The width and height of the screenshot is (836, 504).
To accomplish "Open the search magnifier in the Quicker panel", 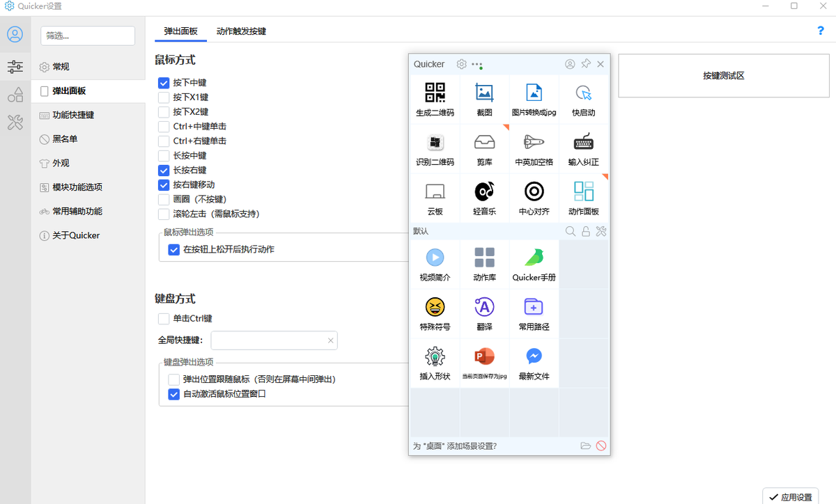I will coord(570,231).
